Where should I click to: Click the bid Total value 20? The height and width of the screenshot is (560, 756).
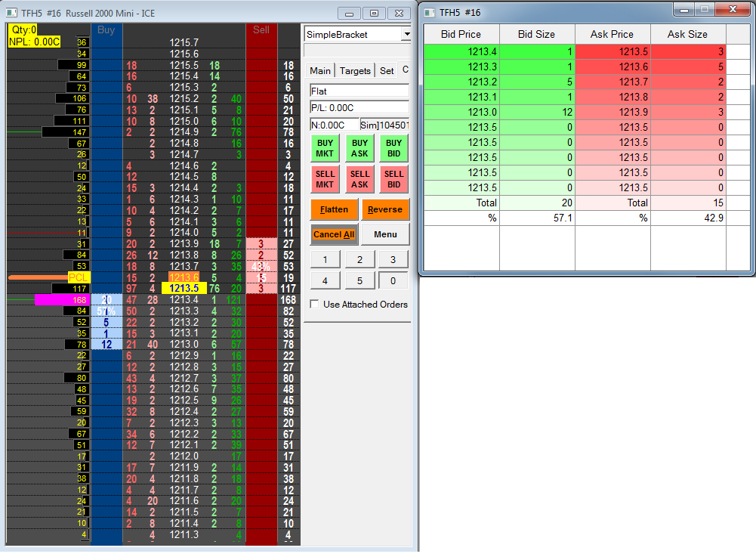point(537,203)
